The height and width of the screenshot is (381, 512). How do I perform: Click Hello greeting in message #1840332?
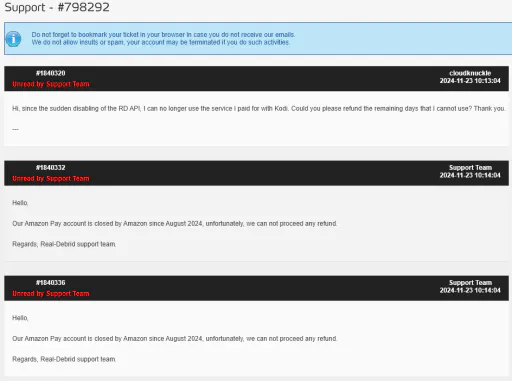(x=20, y=203)
